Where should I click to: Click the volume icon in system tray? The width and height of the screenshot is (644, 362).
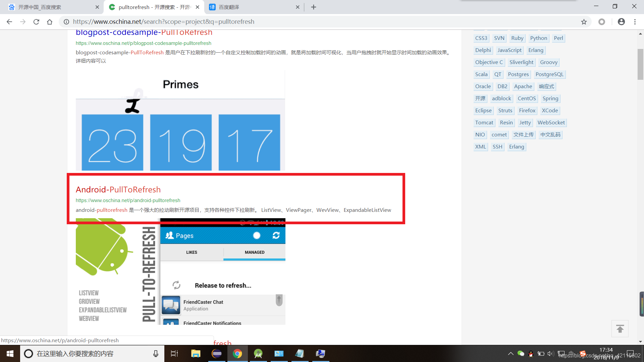(550, 354)
